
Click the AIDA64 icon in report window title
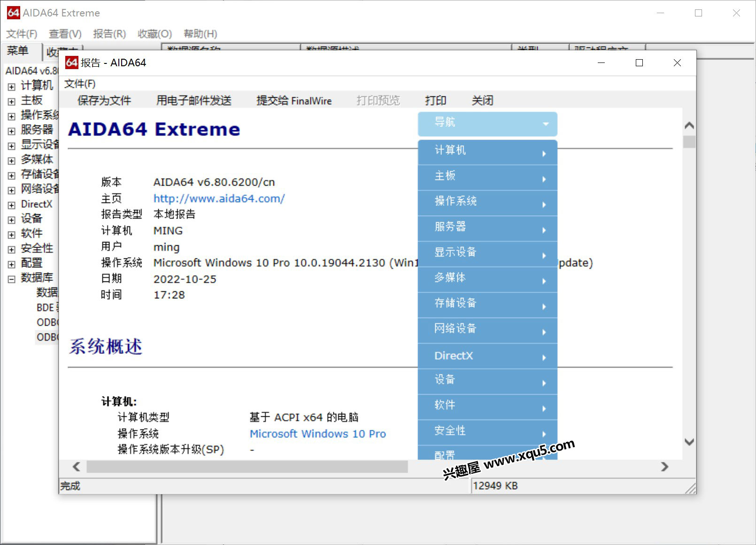[71, 62]
